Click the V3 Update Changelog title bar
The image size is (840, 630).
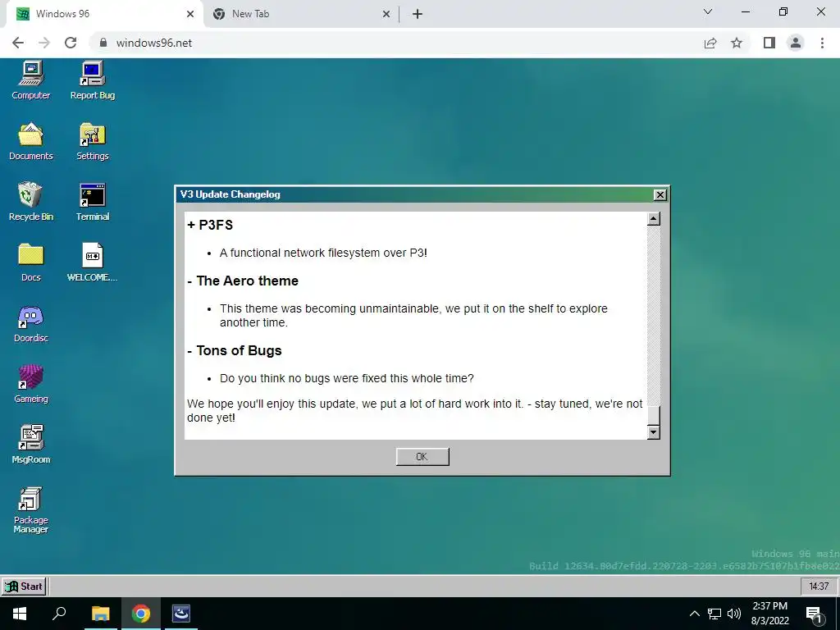(415, 194)
